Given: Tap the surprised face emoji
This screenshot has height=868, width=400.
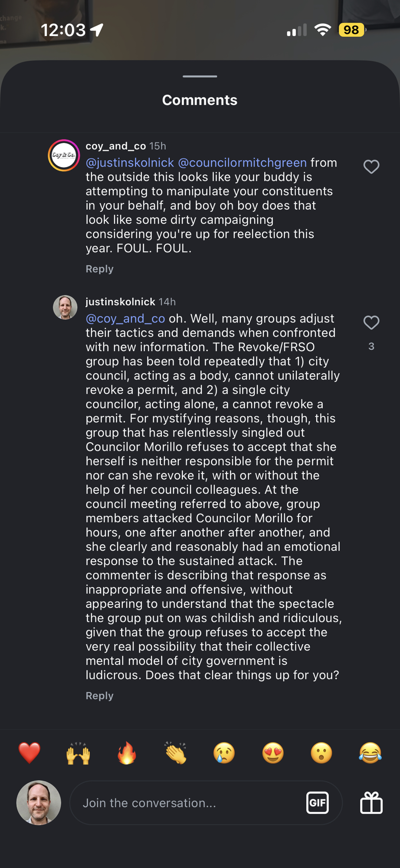Looking at the screenshot, I should (x=321, y=753).
